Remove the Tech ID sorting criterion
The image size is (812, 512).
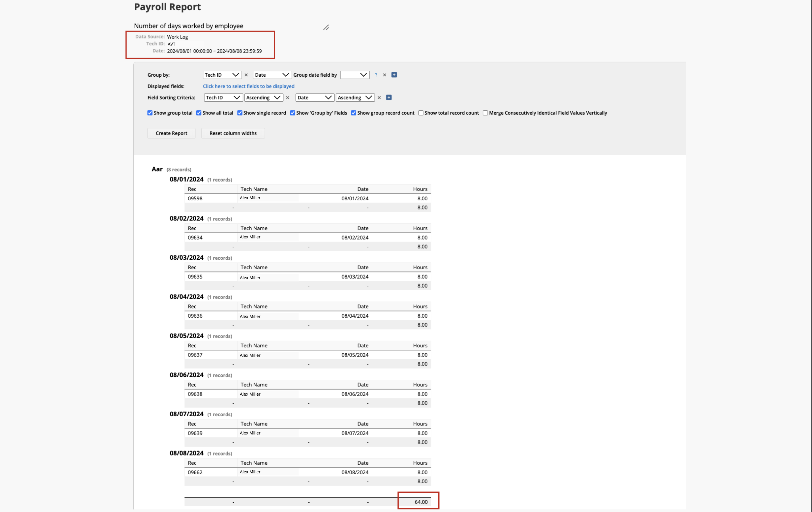pos(288,97)
